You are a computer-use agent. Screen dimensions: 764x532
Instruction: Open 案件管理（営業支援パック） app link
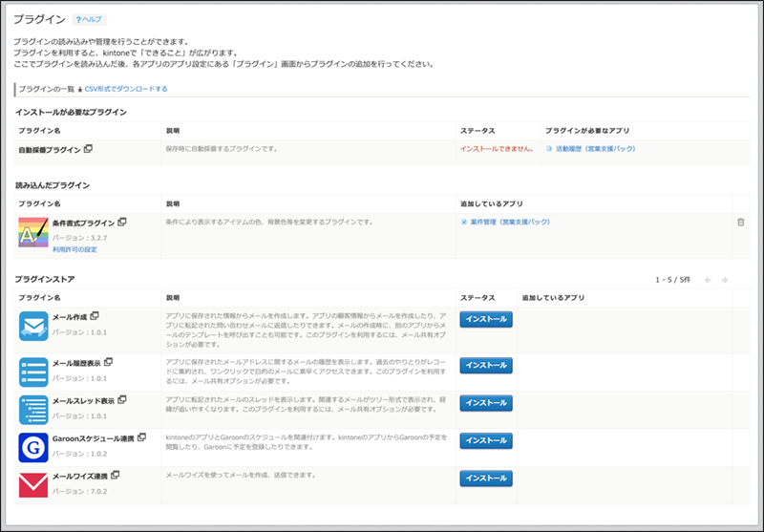coord(510,222)
